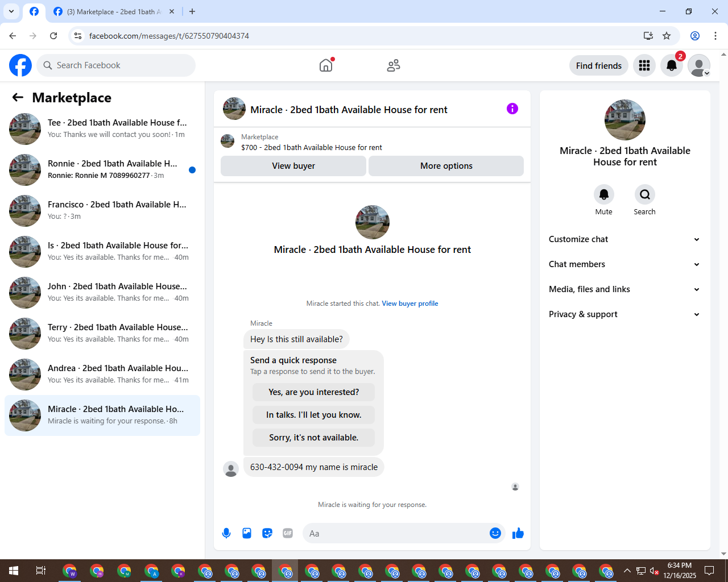Open conversation information purple icon
Viewport: 728px width, 582px height.
coord(512,109)
